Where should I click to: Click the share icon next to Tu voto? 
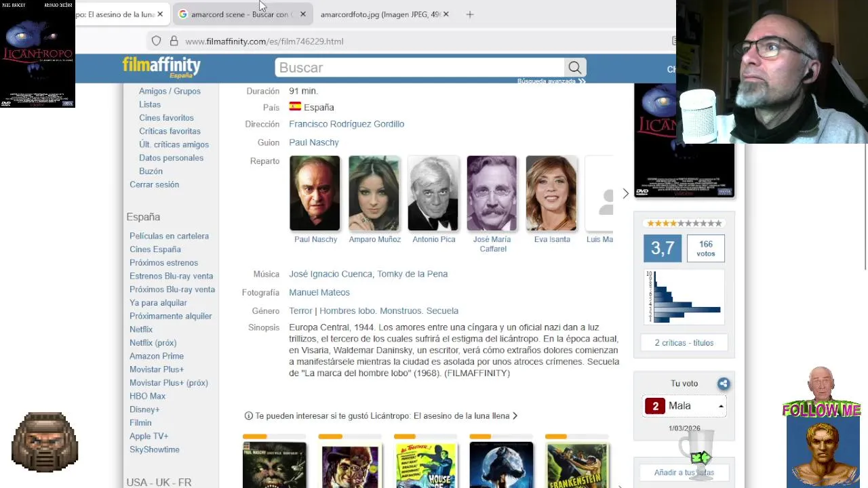click(724, 384)
